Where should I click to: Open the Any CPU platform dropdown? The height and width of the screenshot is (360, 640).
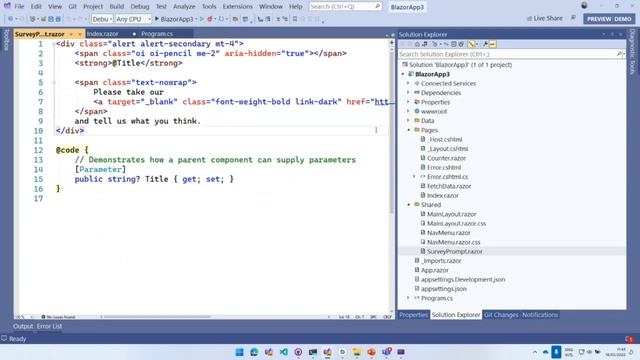pyautogui.click(x=133, y=19)
